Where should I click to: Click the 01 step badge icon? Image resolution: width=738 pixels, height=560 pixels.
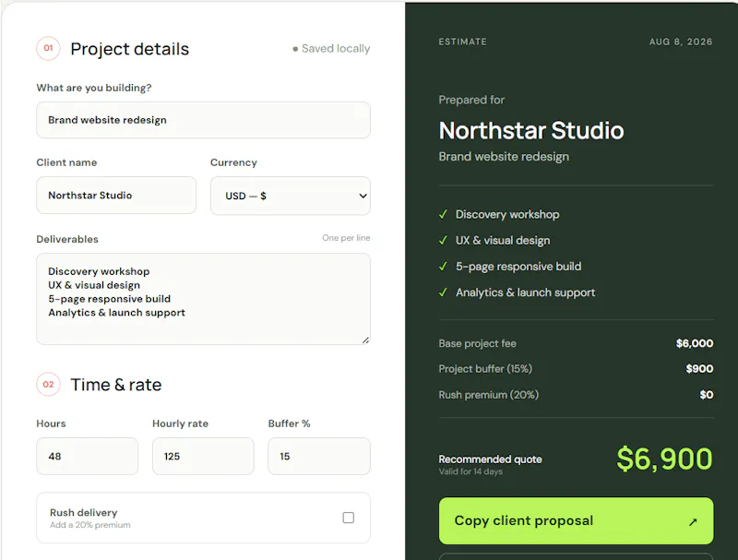pyautogui.click(x=48, y=48)
